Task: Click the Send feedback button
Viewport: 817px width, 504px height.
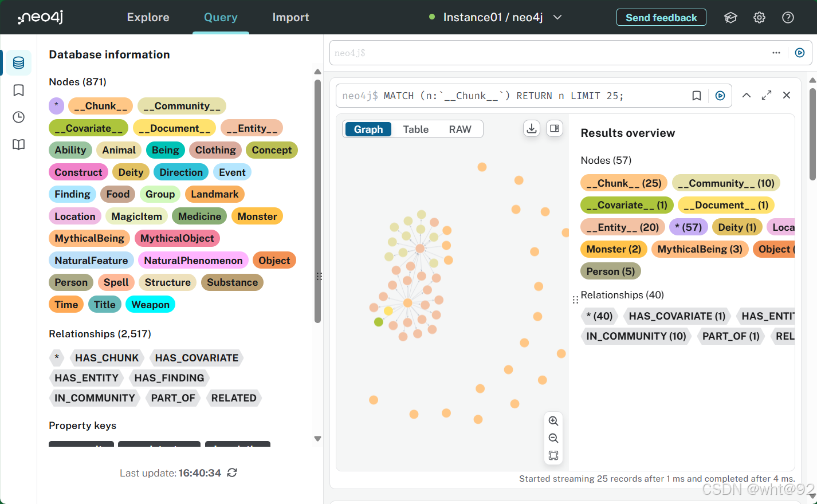Action: (x=661, y=17)
